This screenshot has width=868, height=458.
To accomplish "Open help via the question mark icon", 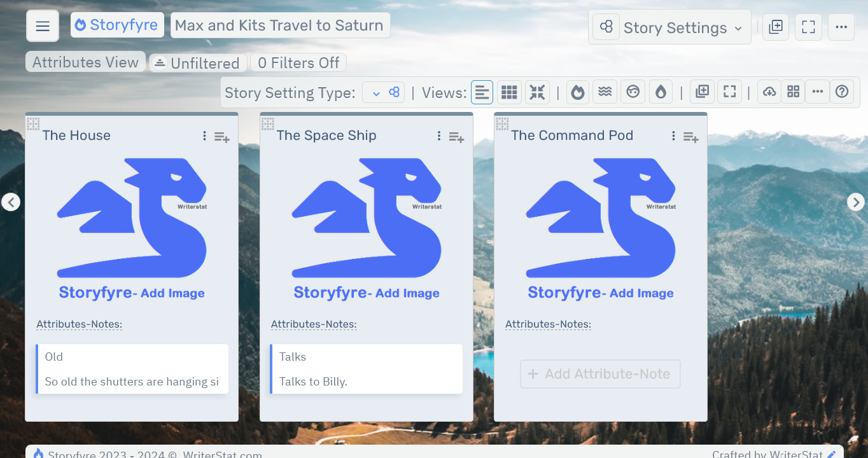I will (x=842, y=92).
